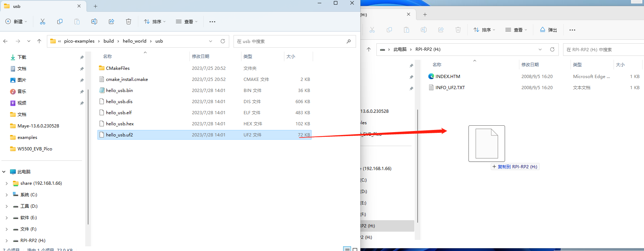Click the Delete trash icon in usb toolbar

(x=129, y=22)
